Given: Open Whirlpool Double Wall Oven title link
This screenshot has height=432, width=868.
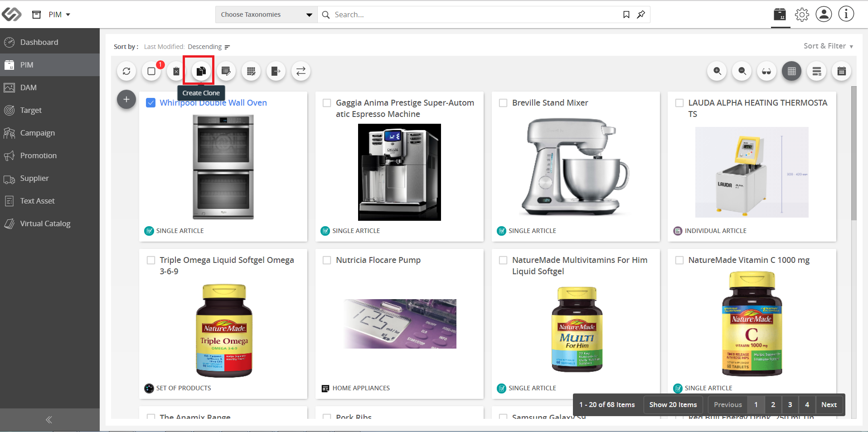Looking at the screenshot, I should (213, 103).
